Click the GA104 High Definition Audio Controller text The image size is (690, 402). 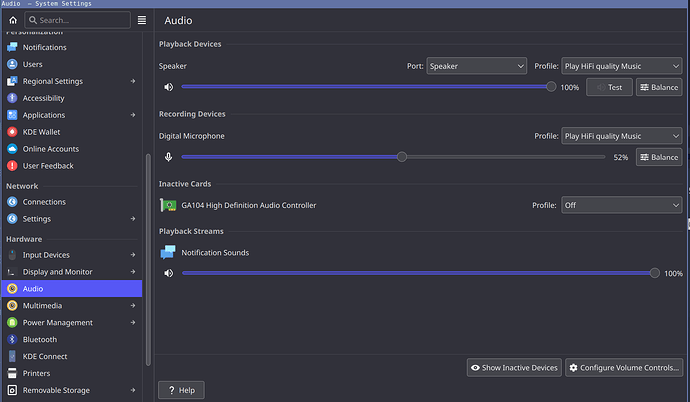tap(249, 205)
